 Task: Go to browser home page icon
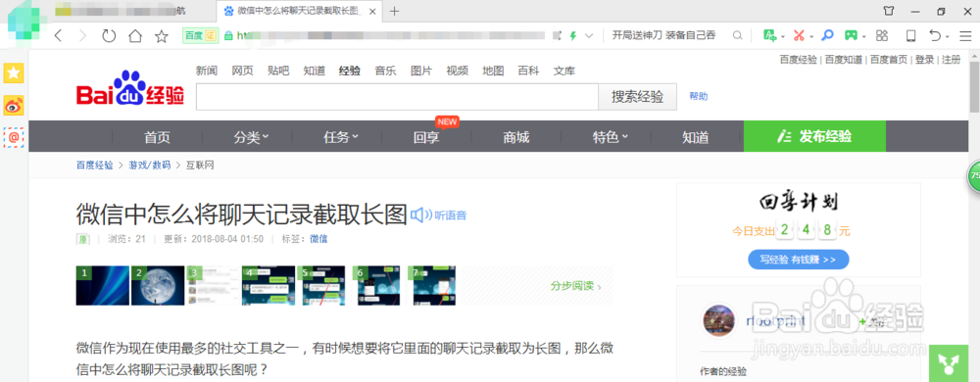point(135,36)
